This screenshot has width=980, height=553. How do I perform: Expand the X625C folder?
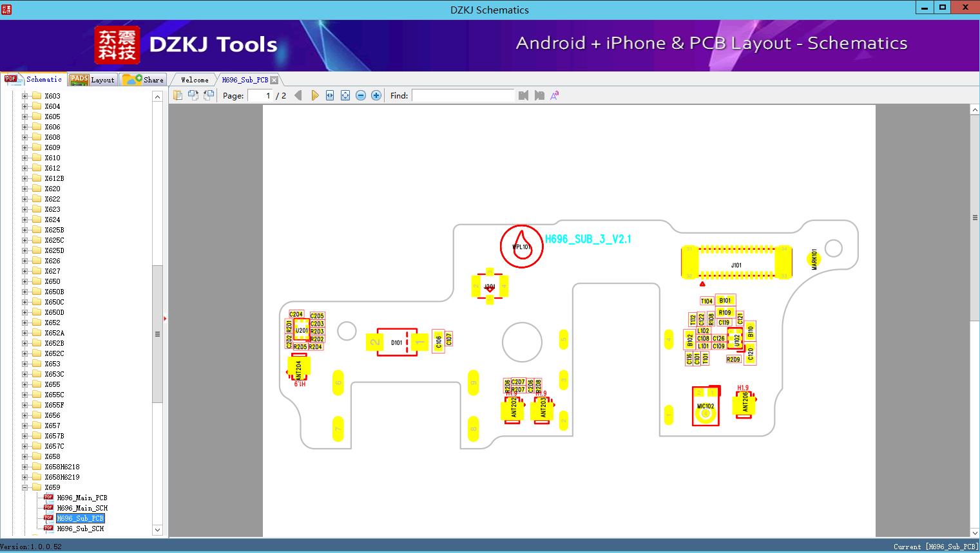25,240
